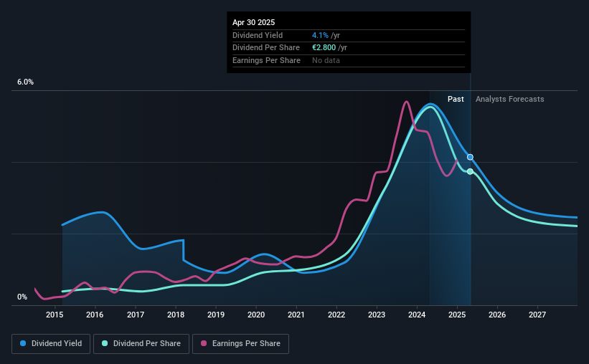
Task: Toggle the Dividend Yield legend button
Action: [x=51, y=344]
